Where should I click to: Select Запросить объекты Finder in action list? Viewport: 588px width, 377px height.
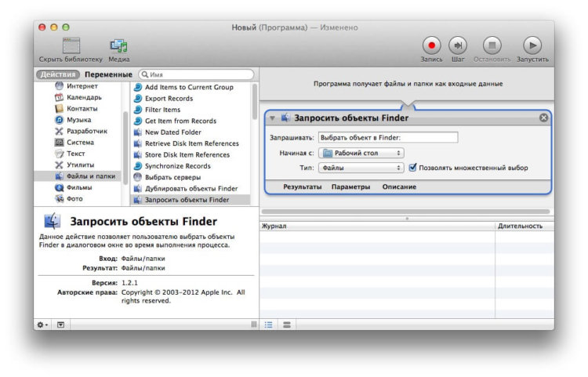pos(191,199)
